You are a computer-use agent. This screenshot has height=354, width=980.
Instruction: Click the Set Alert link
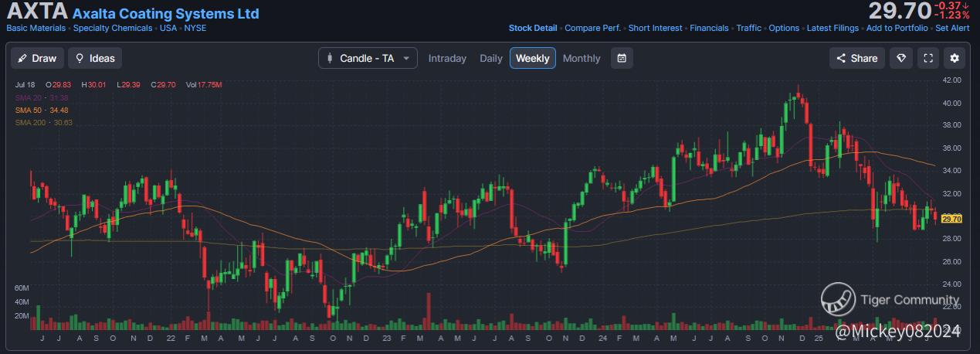952,28
